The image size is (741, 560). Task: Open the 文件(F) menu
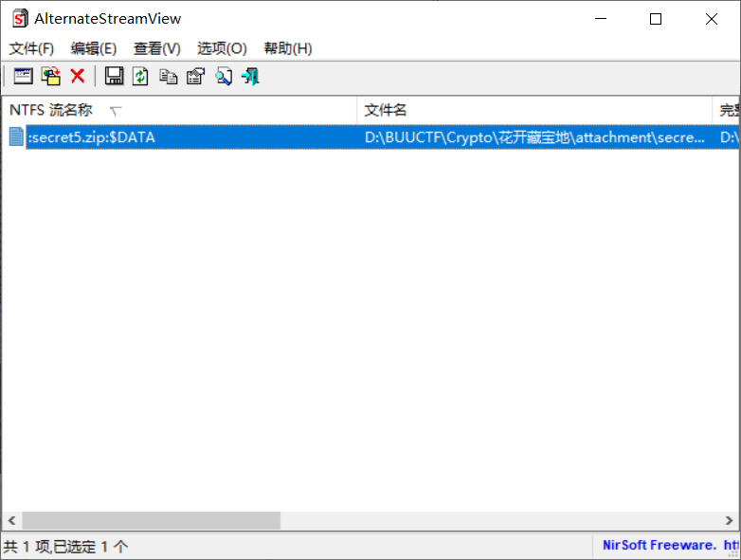click(31, 48)
